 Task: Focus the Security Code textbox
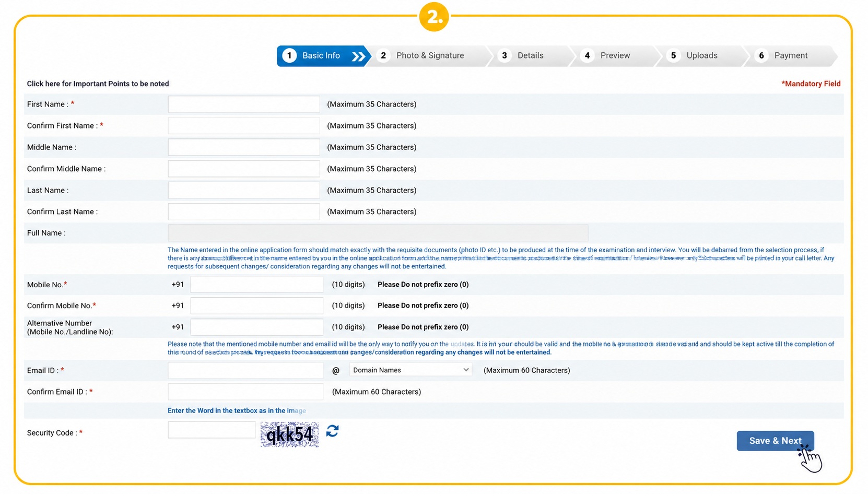[x=212, y=430]
